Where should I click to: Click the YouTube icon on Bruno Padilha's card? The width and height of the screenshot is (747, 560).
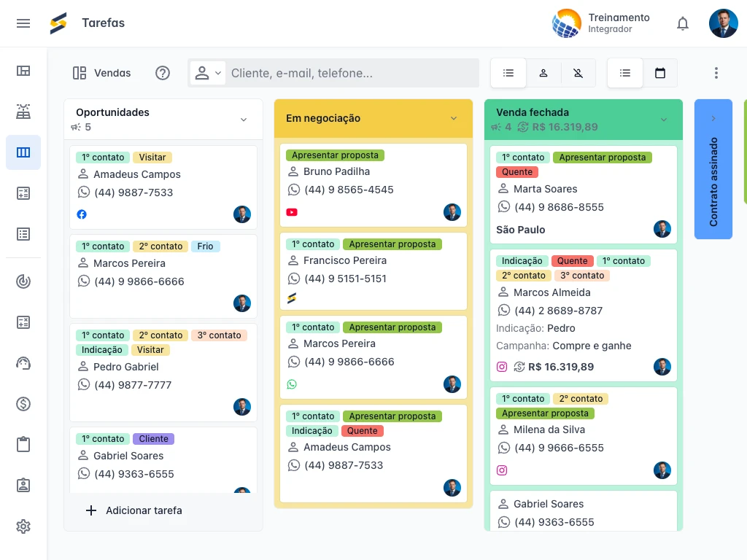pos(292,212)
